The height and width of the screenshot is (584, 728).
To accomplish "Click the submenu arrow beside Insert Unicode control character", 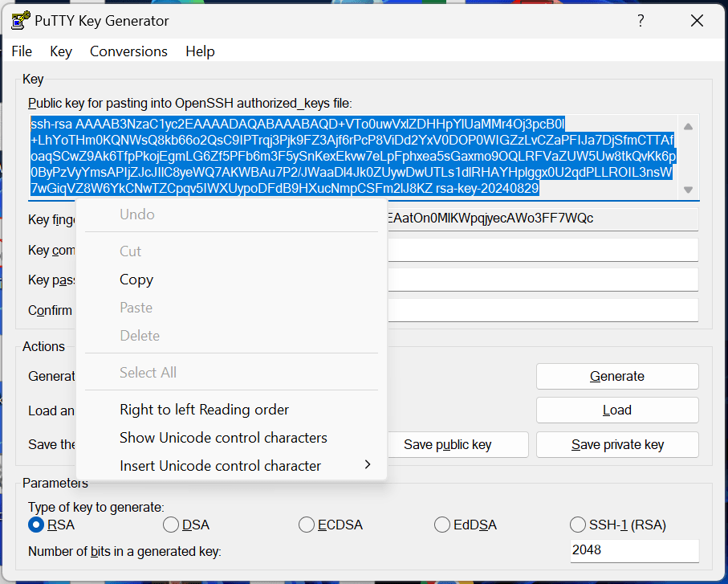I will (368, 464).
